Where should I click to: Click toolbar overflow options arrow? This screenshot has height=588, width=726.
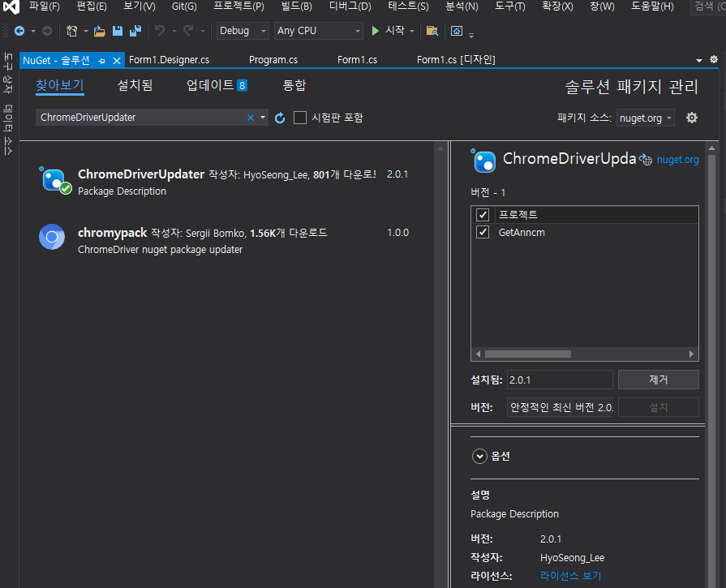click(x=471, y=35)
